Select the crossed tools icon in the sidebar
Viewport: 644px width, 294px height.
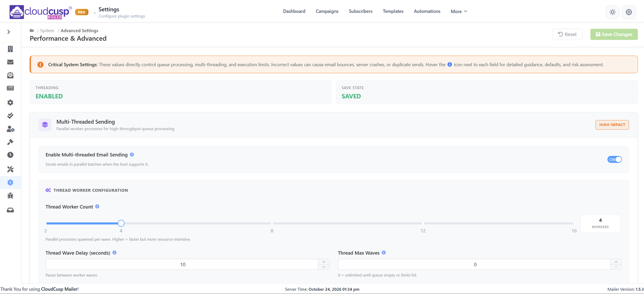(x=10, y=169)
